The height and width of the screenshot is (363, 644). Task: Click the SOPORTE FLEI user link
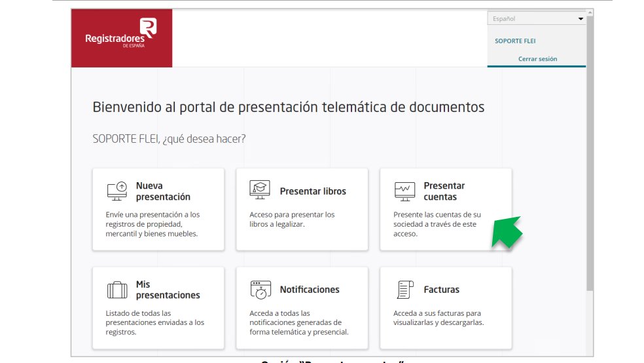pos(515,41)
